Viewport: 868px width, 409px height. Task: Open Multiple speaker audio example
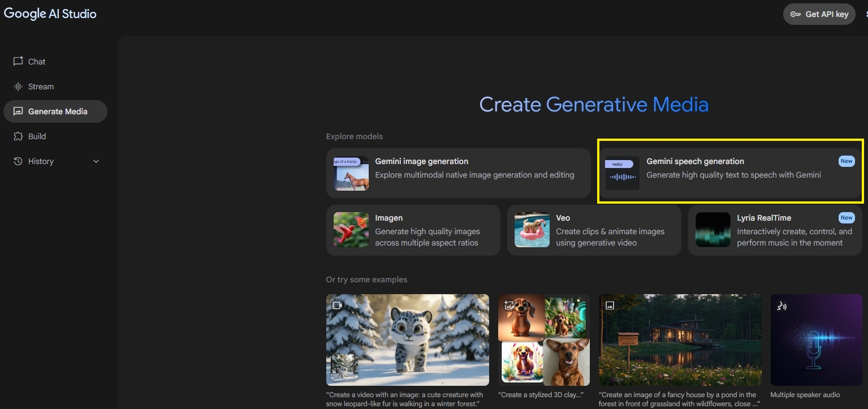(816, 340)
